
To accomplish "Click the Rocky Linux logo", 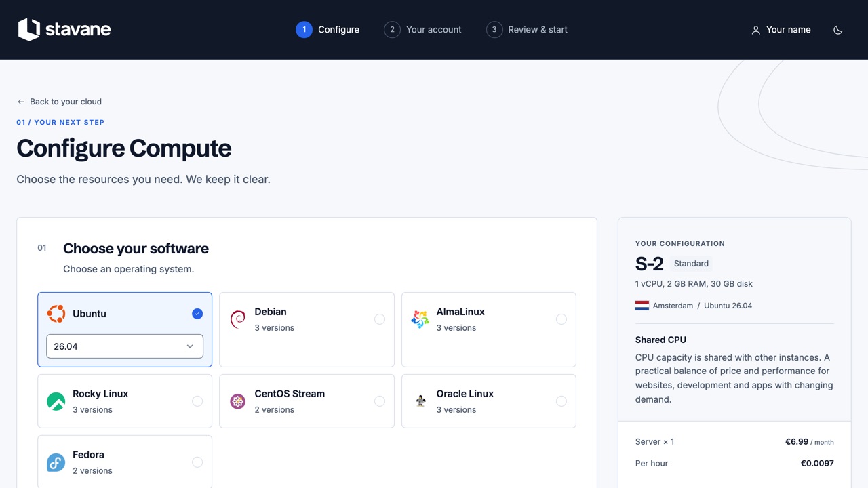I will click(x=56, y=401).
